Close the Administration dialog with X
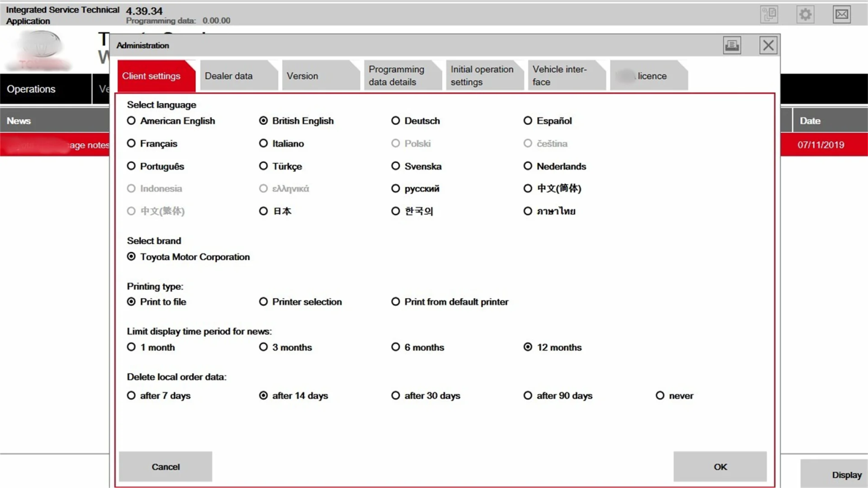Screen dimensions: 868x488 (x=768, y=46)
